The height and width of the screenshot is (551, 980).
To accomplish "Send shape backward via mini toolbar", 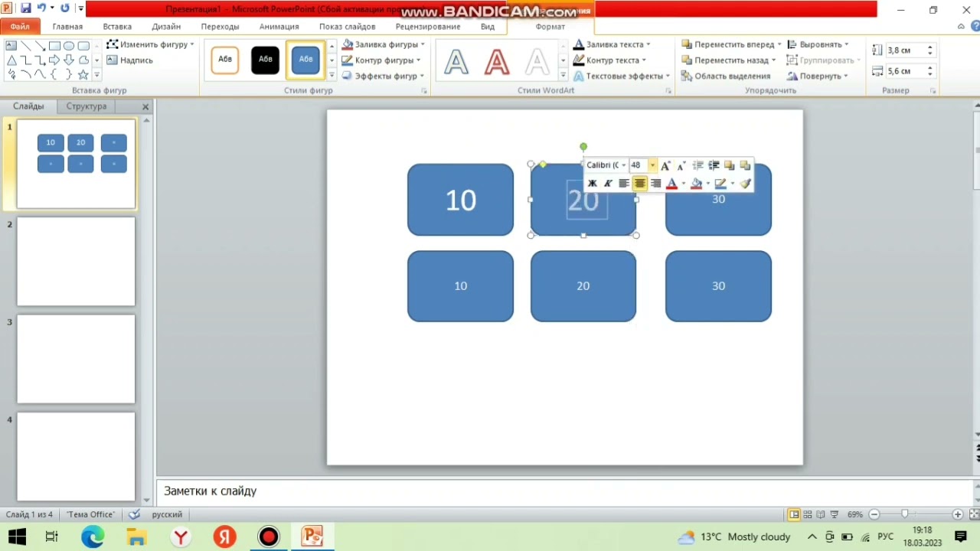I will pos(745,165).
